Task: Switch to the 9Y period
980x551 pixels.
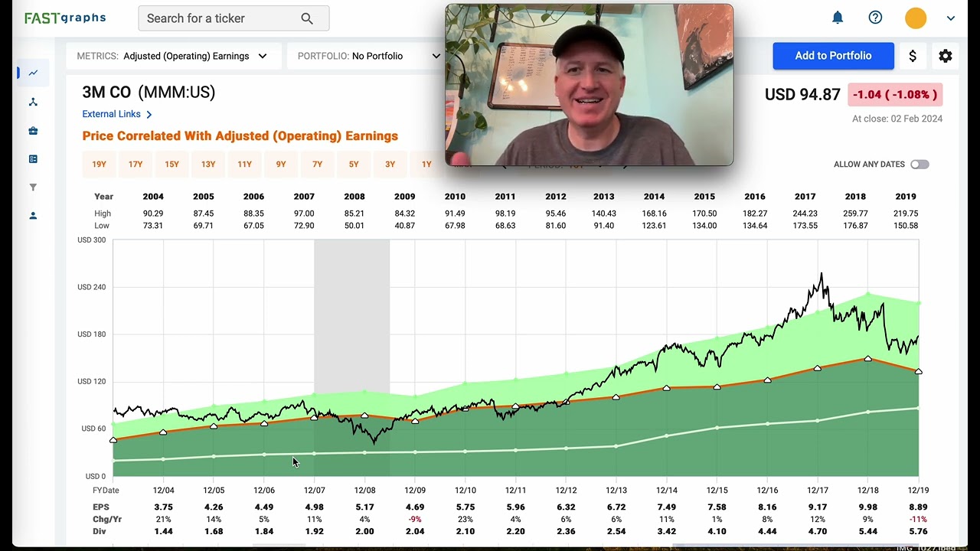Action: tap(281, 165)
